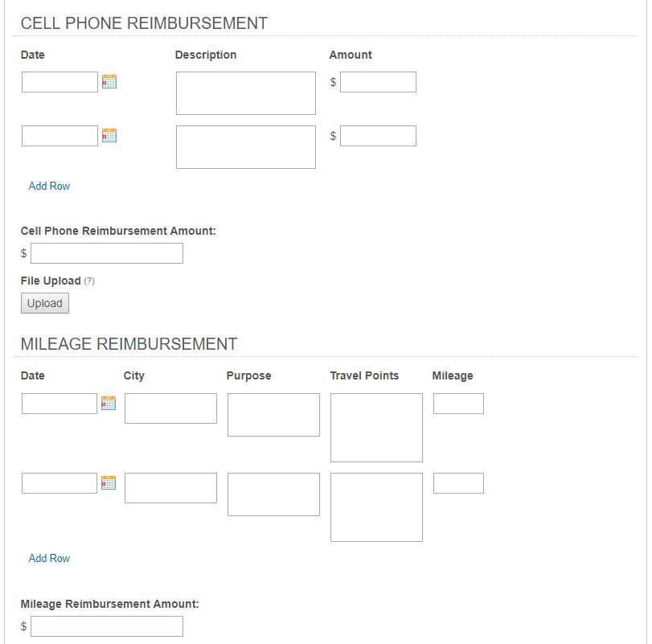The image size is (652, 644).
Task: Focus first mileage City field
Action: 170,408
